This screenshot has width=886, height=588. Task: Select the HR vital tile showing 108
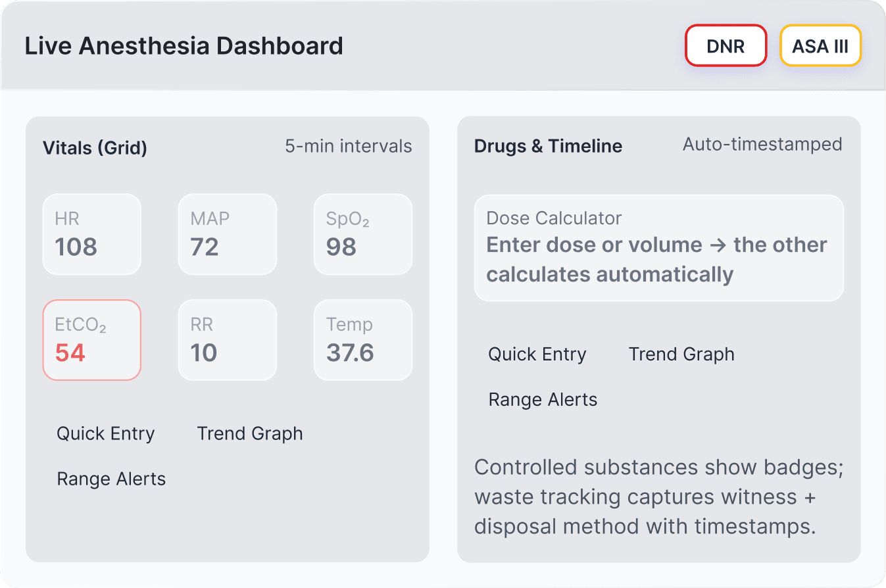coord(91,234)
